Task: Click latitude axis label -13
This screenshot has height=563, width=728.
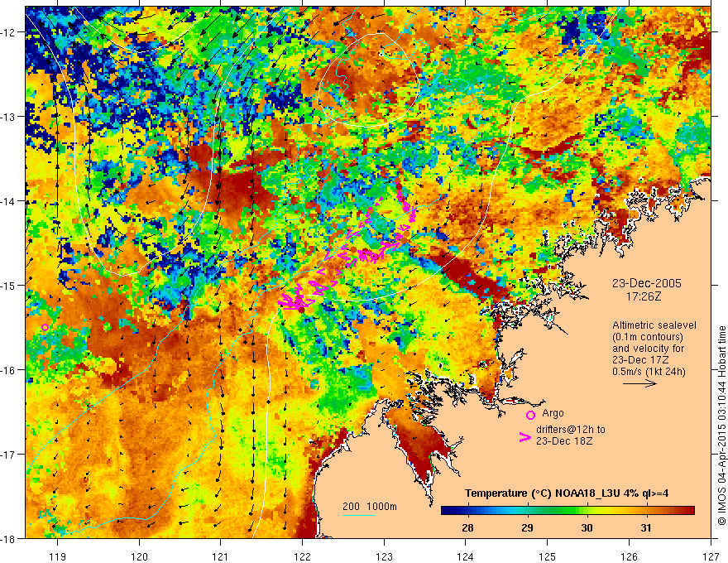Action: 9,117
